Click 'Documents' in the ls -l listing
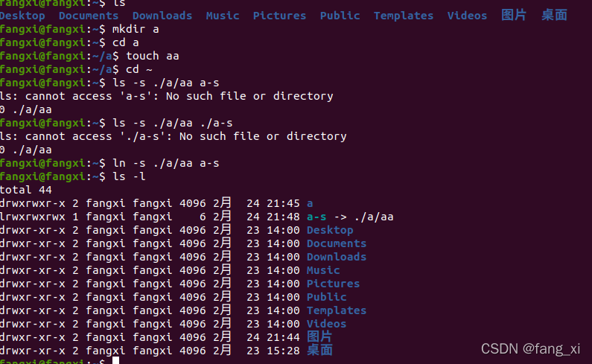 point(337,243)
